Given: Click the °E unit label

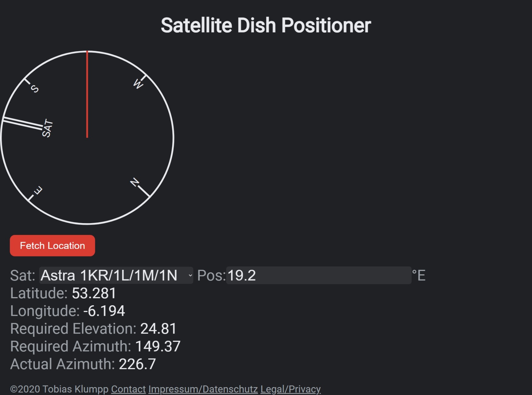Looking at the screenshot, I should [419, 276].
